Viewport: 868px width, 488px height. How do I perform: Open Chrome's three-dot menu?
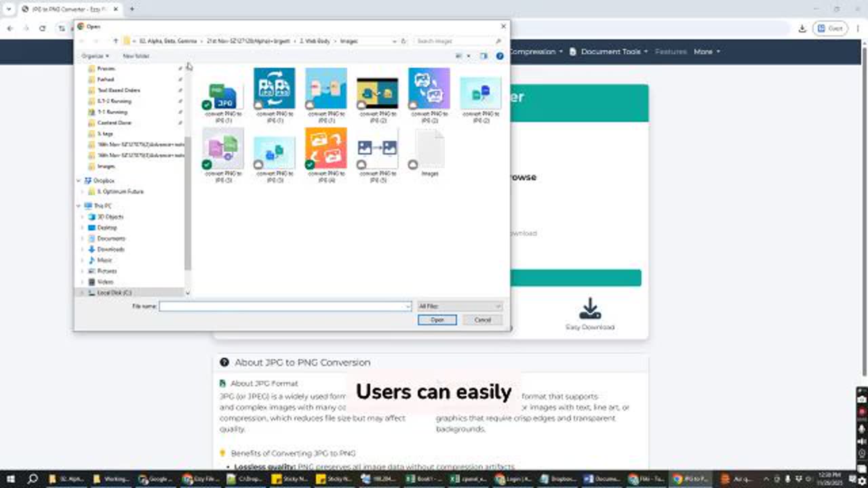[858, 28]
